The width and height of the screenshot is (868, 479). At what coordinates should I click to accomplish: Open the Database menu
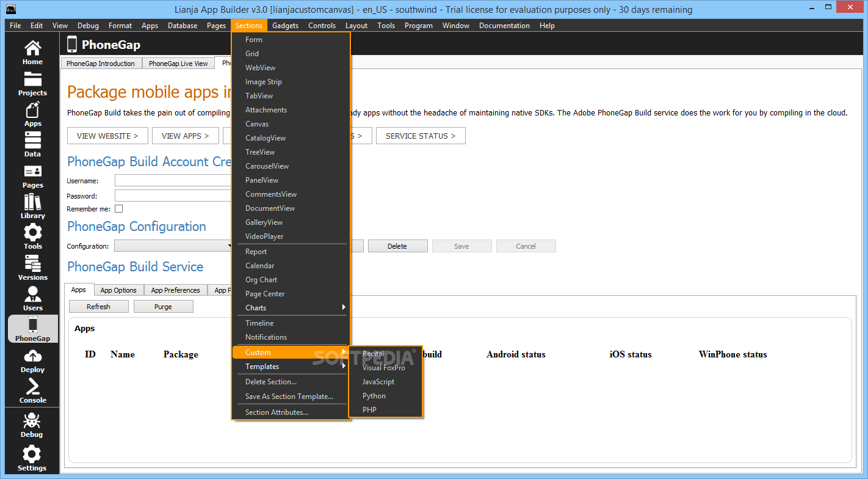pyautogui.click(x=183, y=26)
